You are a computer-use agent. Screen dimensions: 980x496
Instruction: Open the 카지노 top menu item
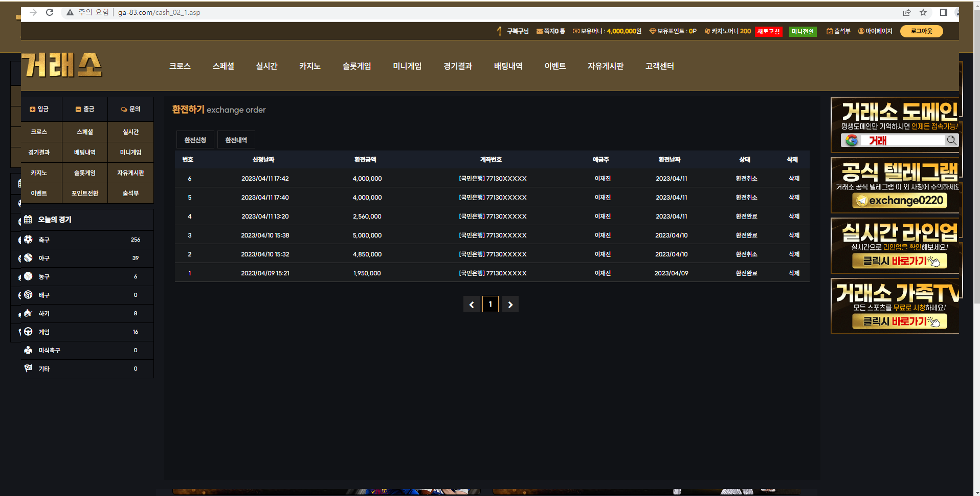309,66
